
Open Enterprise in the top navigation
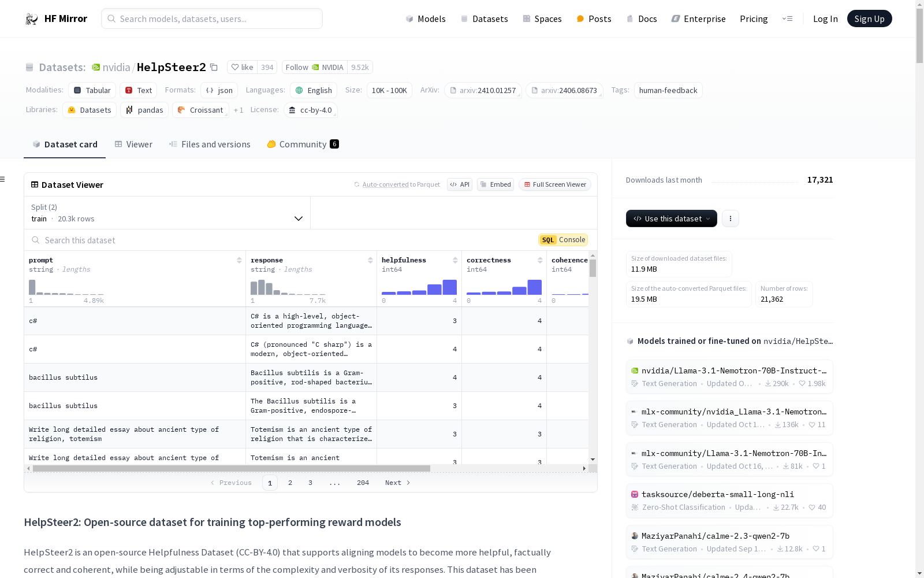click(x=699, y=18)
